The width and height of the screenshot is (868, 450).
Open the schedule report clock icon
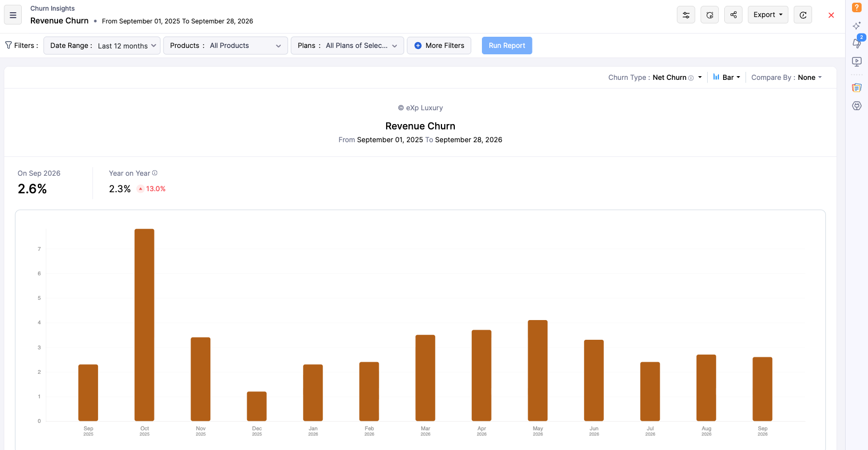click(710, 15)
